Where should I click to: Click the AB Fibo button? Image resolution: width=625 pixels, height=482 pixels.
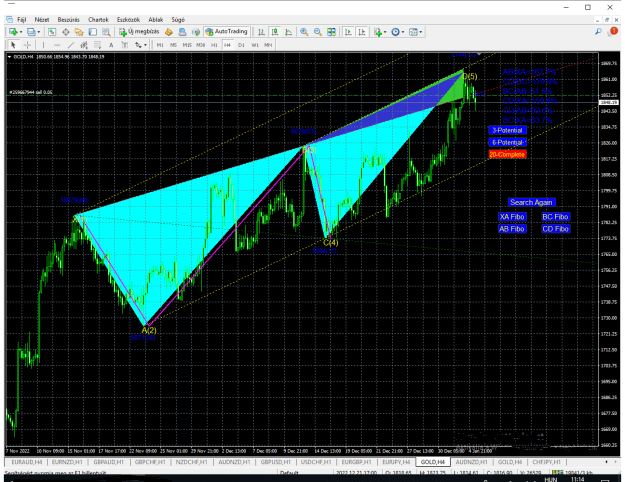(x=512, y=229)
